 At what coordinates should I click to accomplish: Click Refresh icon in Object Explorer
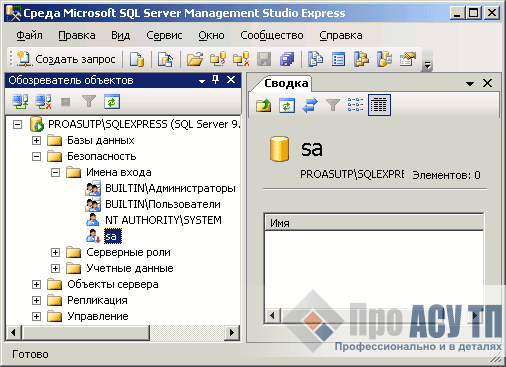112,102
